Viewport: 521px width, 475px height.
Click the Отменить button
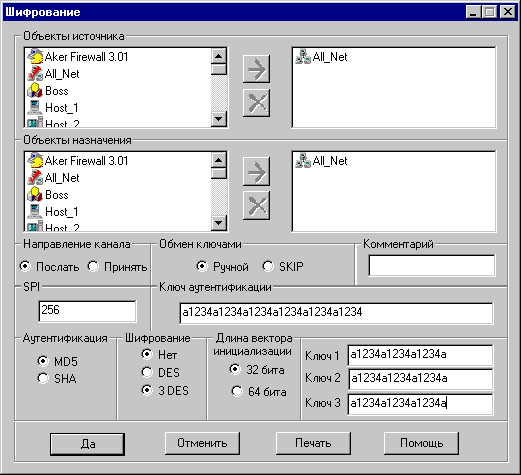tap(202, 443)
